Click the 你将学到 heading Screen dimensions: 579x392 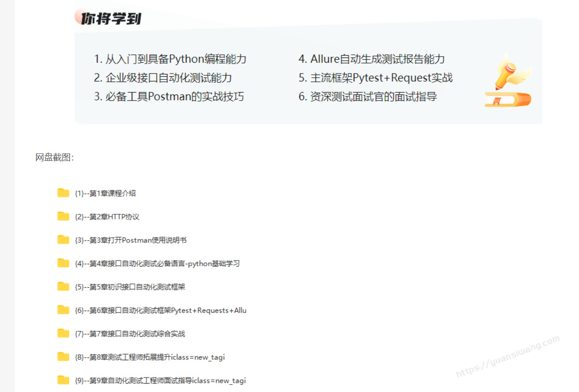(x=111, y=19)
